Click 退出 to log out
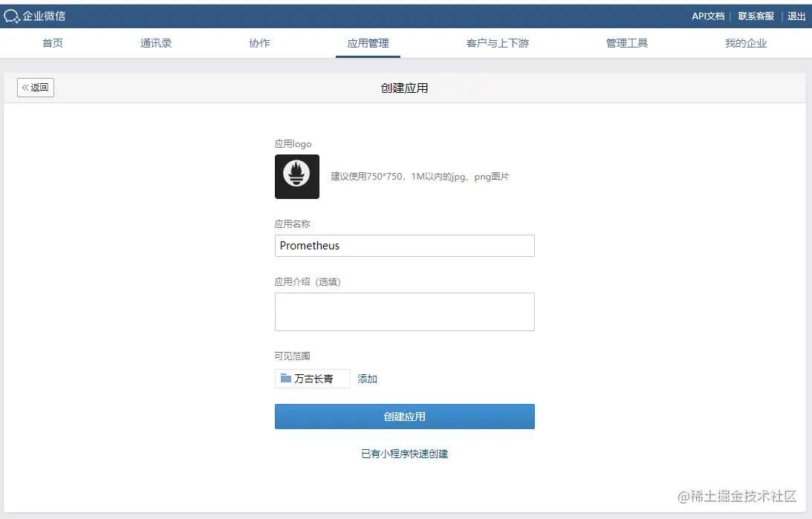Screen dimensions: 812x519 pos(796,16)
